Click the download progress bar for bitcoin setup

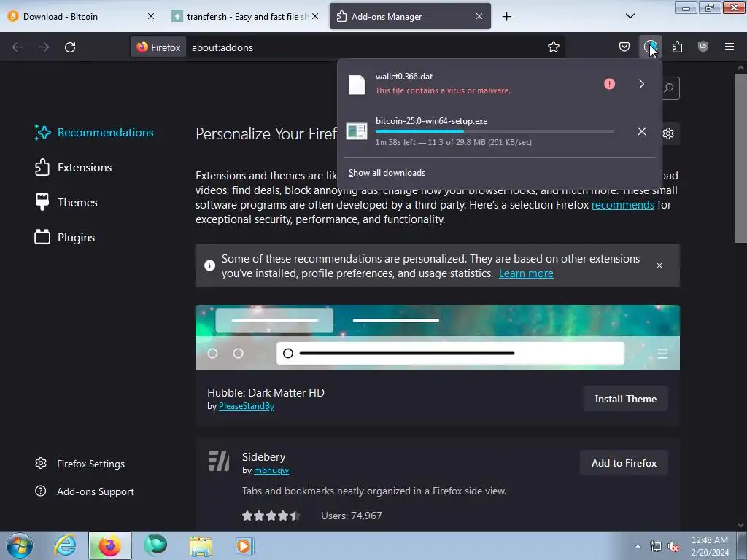tap(495, 131)
